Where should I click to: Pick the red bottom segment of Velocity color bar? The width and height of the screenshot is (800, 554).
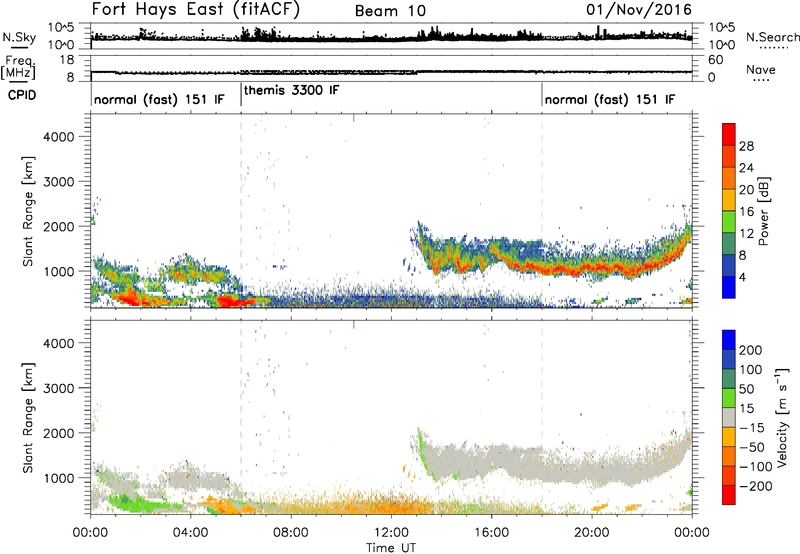tap(729, 495)
